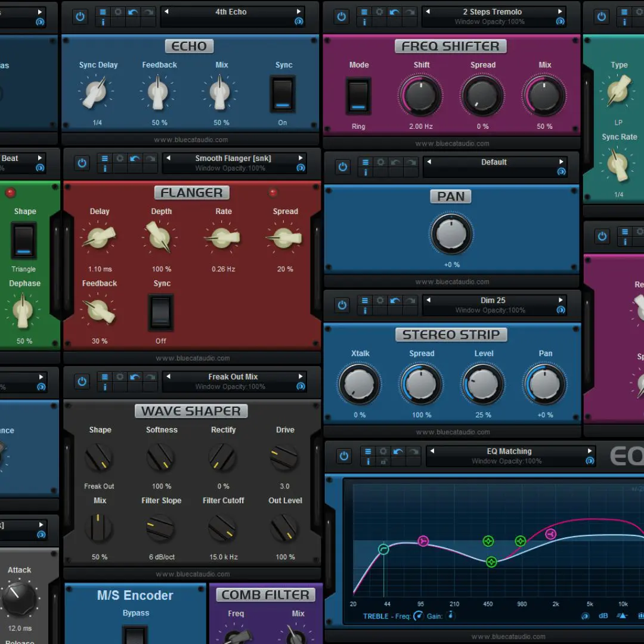
Task: Click the undo arrow in Wave Shaper toolbar
Action: pyautogui.click(x=134, y=377)
